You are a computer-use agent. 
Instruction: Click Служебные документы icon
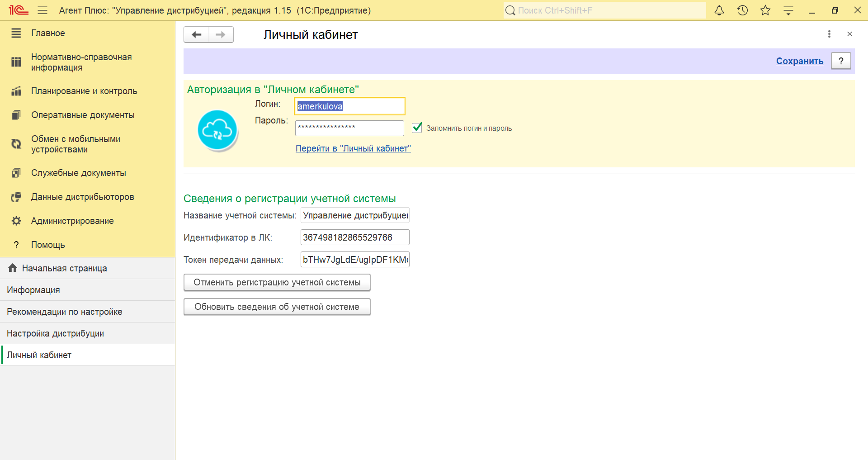(x=16, y=173)
